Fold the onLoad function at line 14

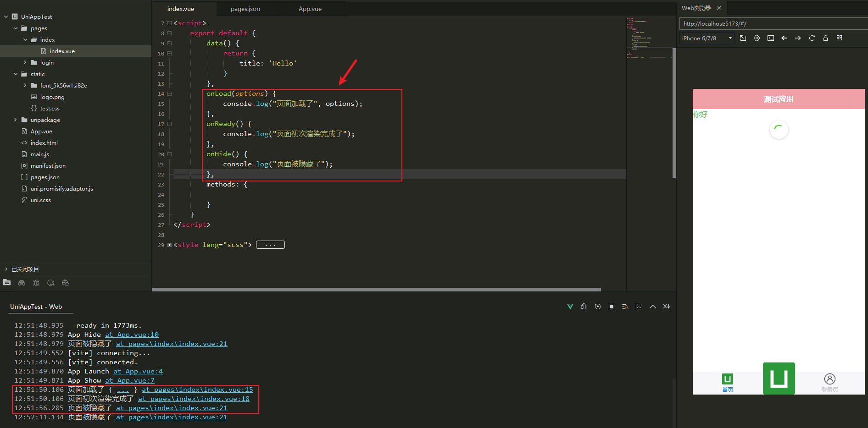pyautogui.click(x=169, y=93)
